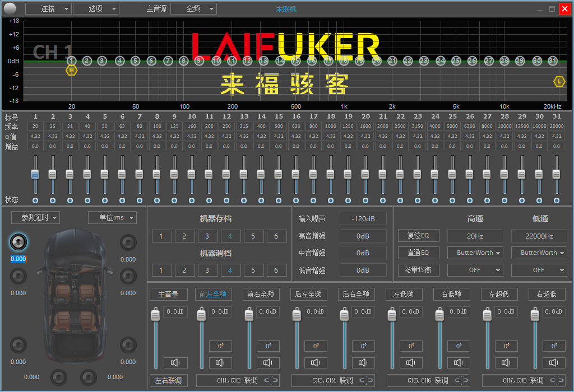Click the CH3,CH4 联调 link icon

pyautogui.click(x=367, y=380)
